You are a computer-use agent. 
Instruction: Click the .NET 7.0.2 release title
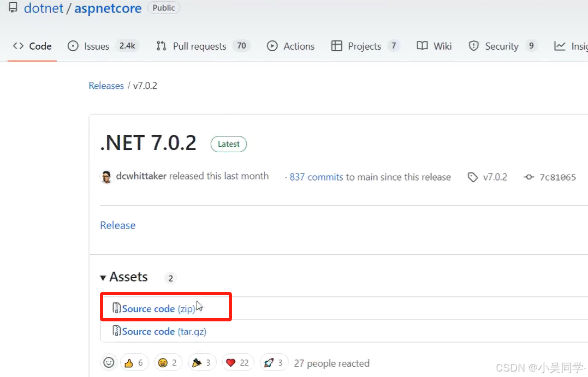tap(148, 143)
